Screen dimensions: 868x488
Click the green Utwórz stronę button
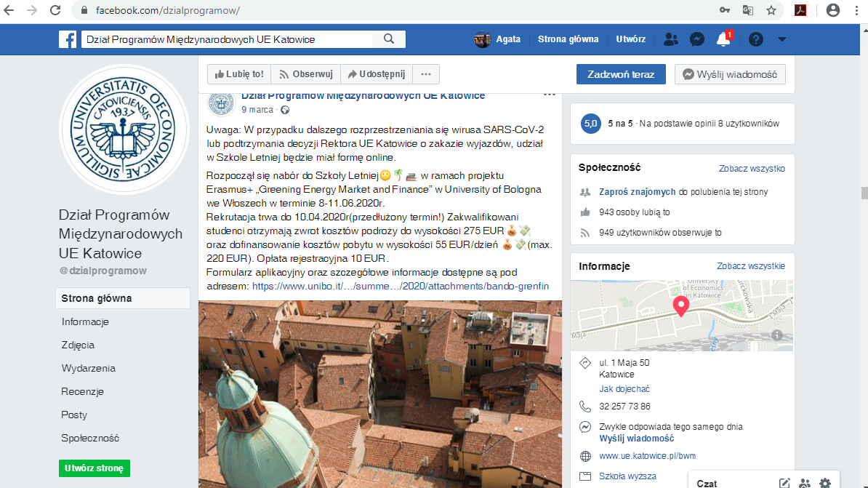pyautogui.click(x=94, y=468)
